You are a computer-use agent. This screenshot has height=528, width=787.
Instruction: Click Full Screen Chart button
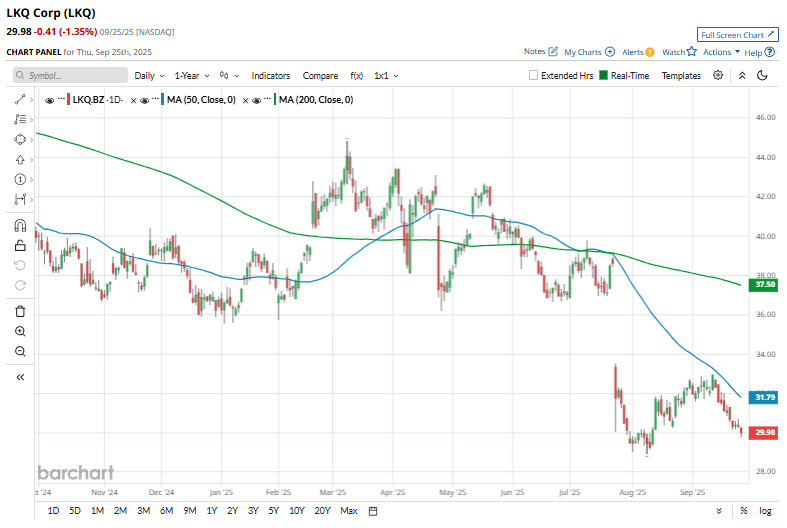(737, 35)
